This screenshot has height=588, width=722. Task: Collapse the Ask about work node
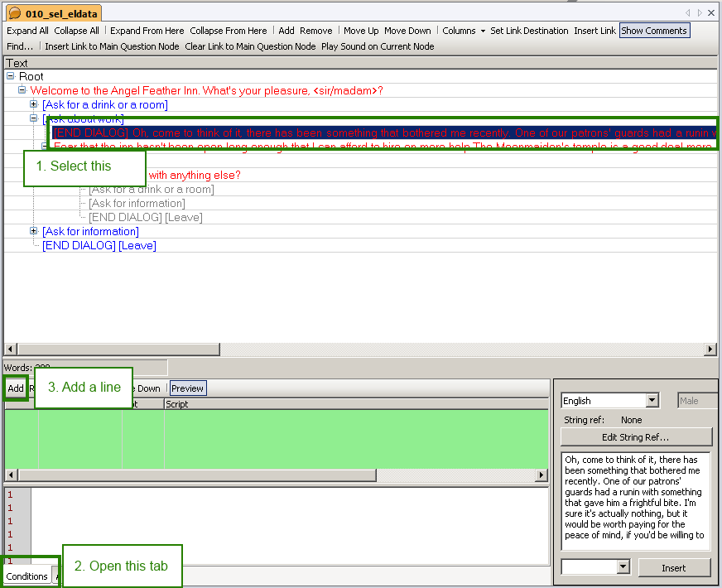click(x=34, y=118)
